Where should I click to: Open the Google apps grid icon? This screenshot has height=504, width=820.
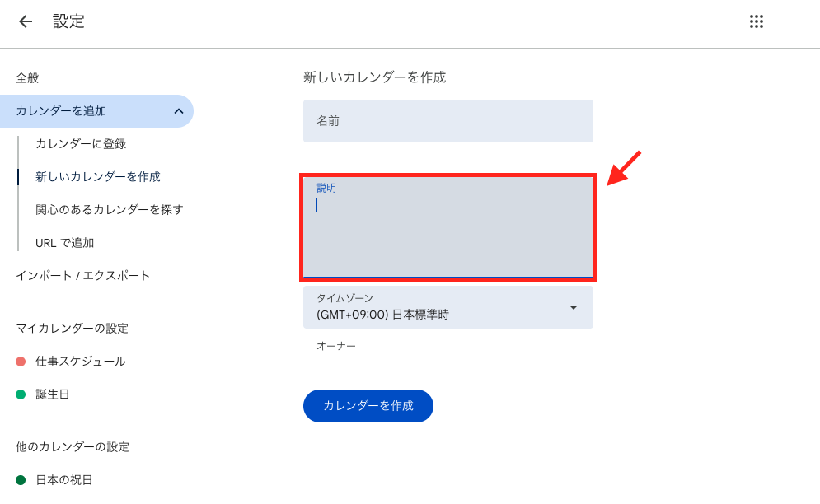point(757,21)
